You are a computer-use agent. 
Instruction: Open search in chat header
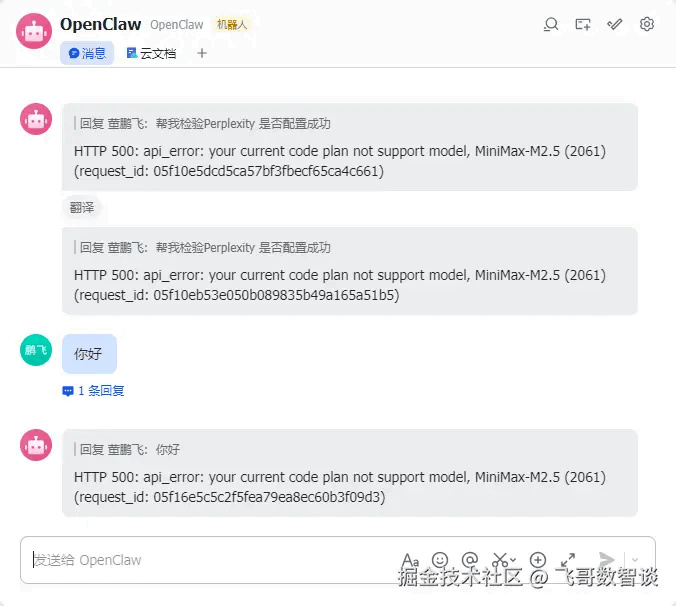[551, 24]
